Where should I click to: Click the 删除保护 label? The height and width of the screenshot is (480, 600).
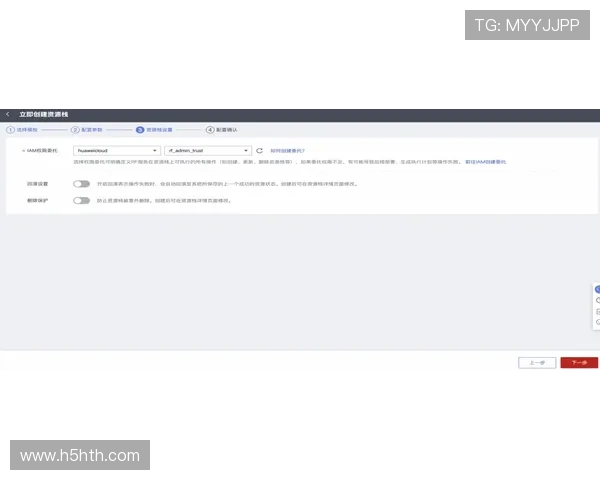[x=38, y=201]
